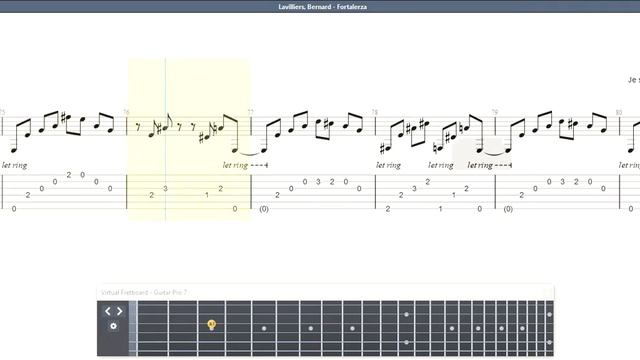Click the 'Lavilliers, Bernard - Fortaleza' window title

[322, 7]
